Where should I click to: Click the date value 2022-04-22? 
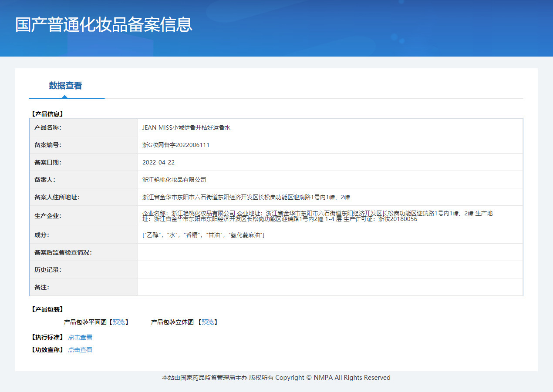[158, 162]
